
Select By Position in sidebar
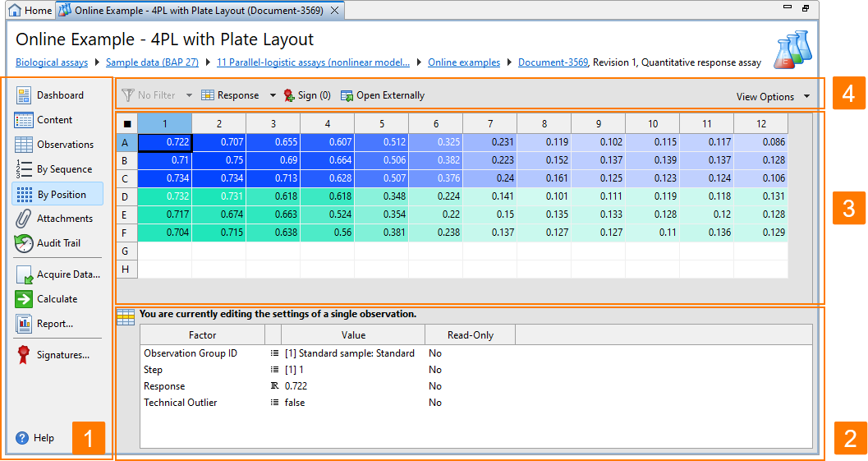[57, 194]
